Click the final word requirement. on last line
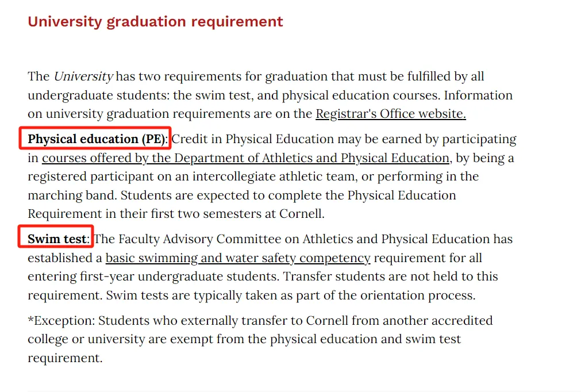The image size is (581, 392). [x=65, y=358]
